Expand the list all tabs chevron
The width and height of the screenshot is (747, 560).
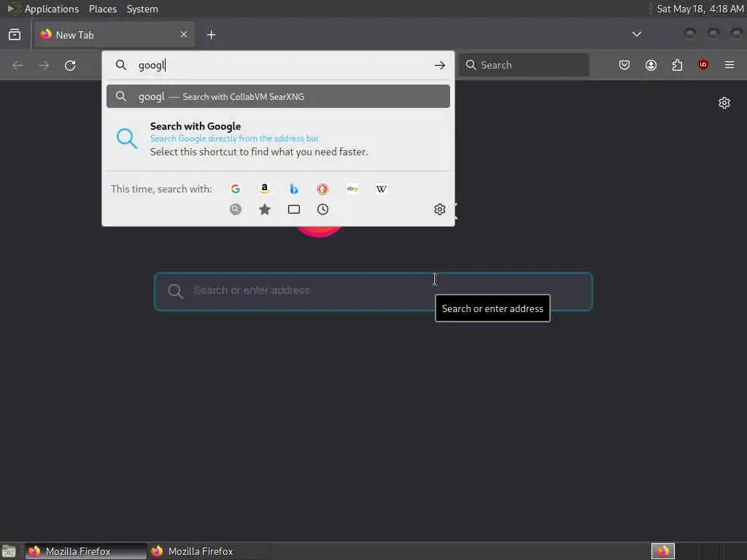pyautogui.click(x=636, y=34)
